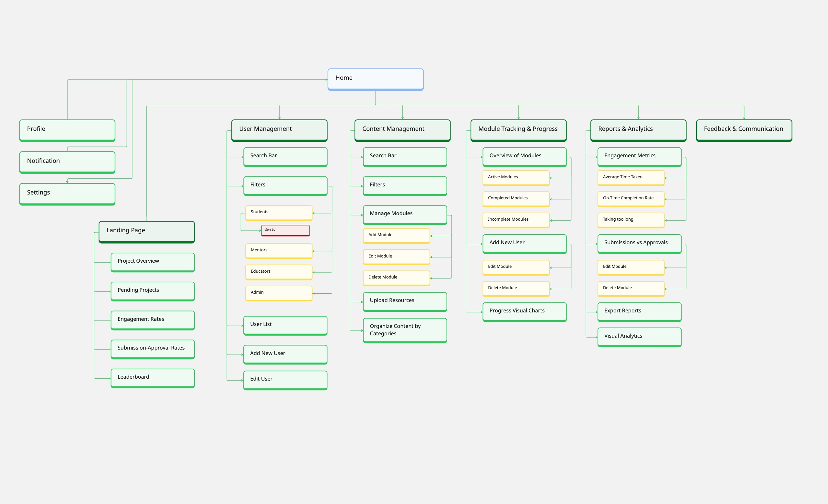Select the Admin node
Screen dimensions: 828x504
point(279,293)
